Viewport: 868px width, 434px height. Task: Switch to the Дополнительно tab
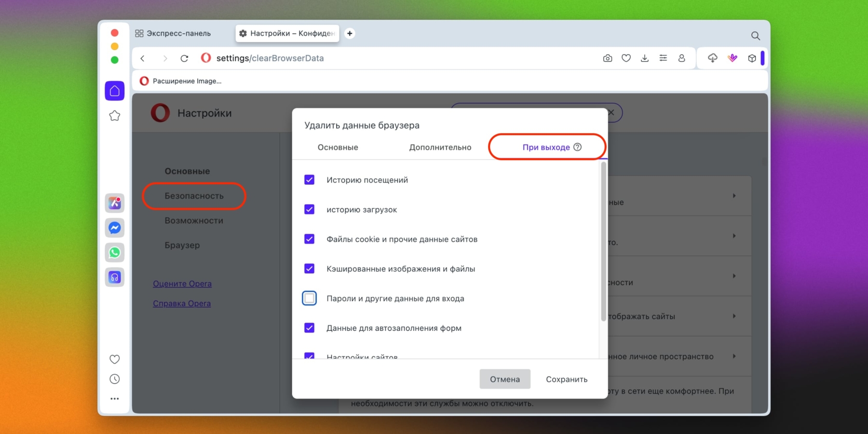pyautogui.click(x=440, y=148)
